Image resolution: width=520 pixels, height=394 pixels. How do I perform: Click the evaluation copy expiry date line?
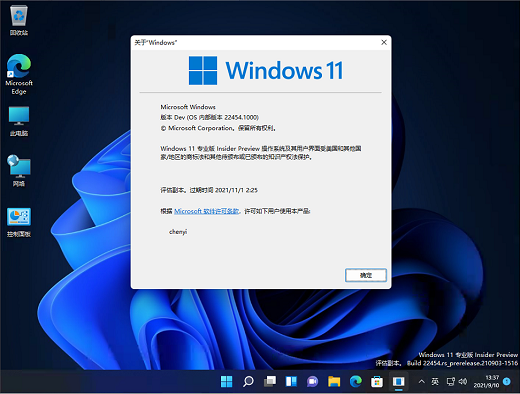[209, 190]
